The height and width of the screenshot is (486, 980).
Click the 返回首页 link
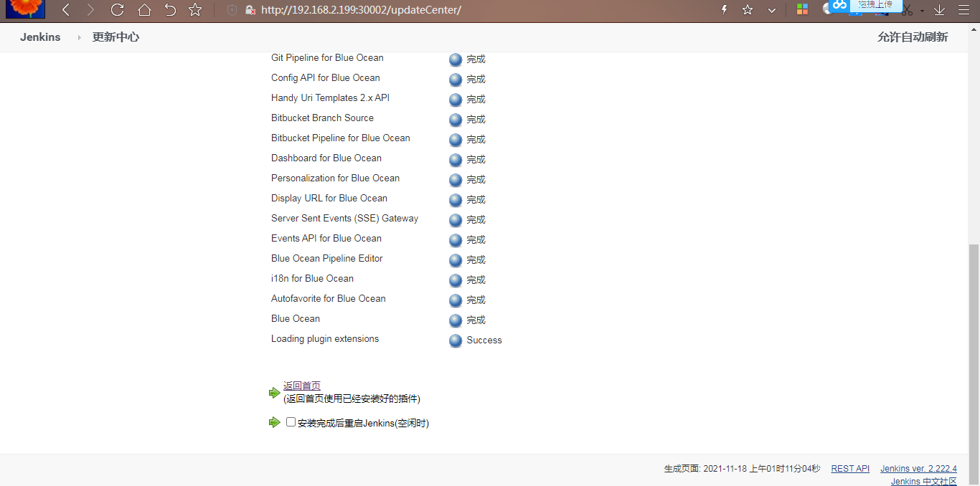[x=302, y=386]
